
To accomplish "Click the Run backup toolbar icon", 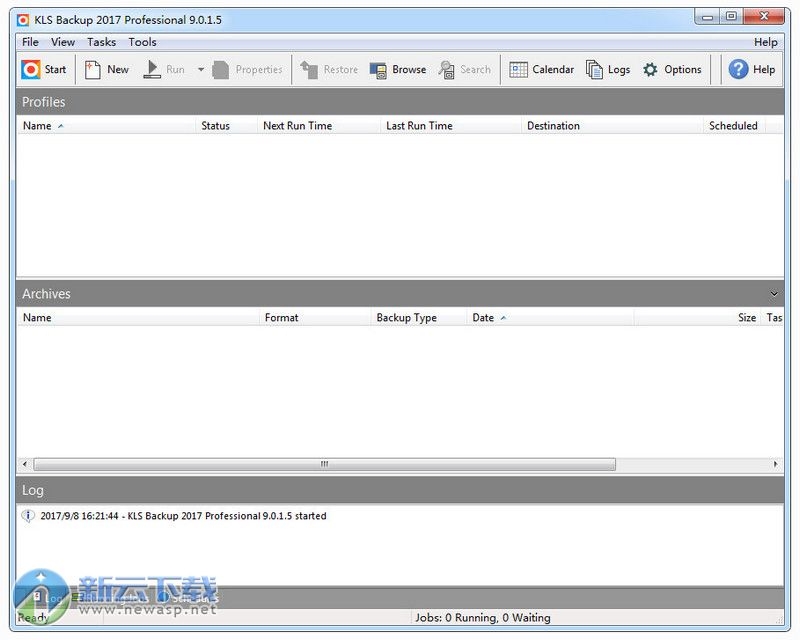I will coord(152,69).
